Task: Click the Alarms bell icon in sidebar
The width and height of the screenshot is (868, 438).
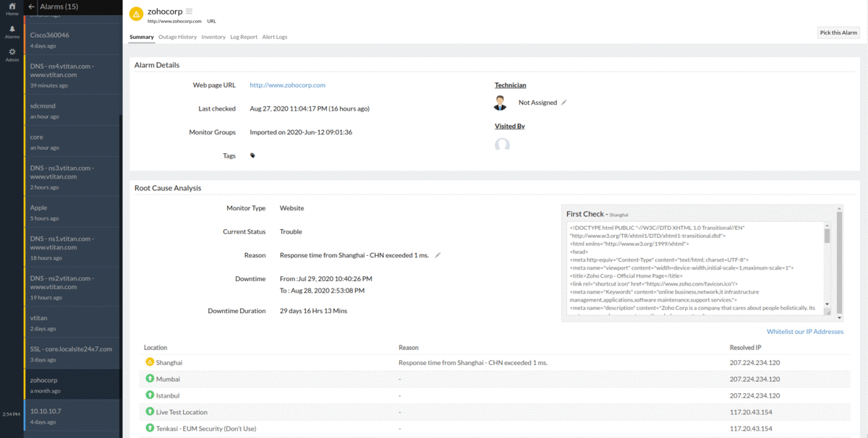Action: pyautogui.click(x=12, y=30)
